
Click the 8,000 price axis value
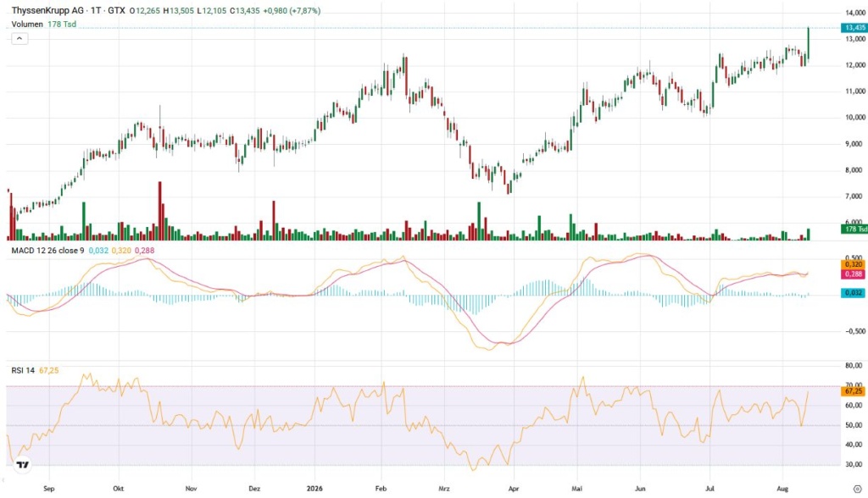click(x=855, y=170)
